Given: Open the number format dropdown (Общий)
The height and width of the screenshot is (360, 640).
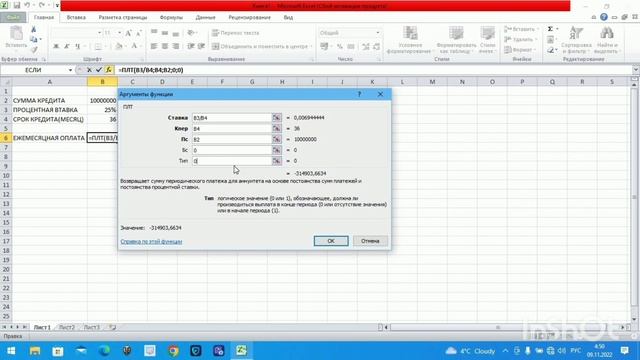Looking at the screenshot, I should click(378, 33).
